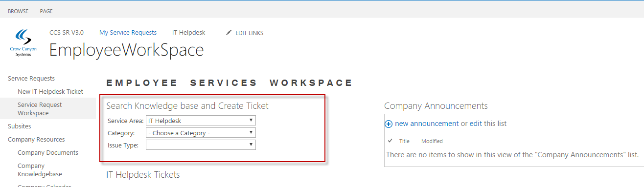Sort announcements by Modified column
This screenshot has width=644, height=187.
click(432, 141)
